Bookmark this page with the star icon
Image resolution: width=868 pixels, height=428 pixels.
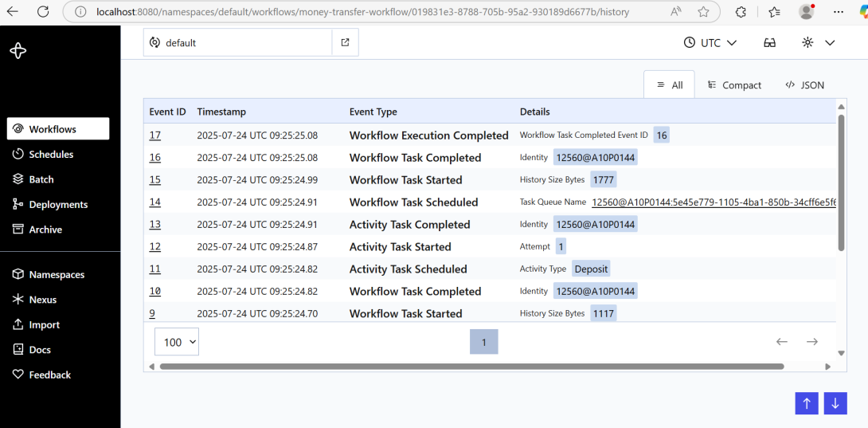(x=703, y=12)
